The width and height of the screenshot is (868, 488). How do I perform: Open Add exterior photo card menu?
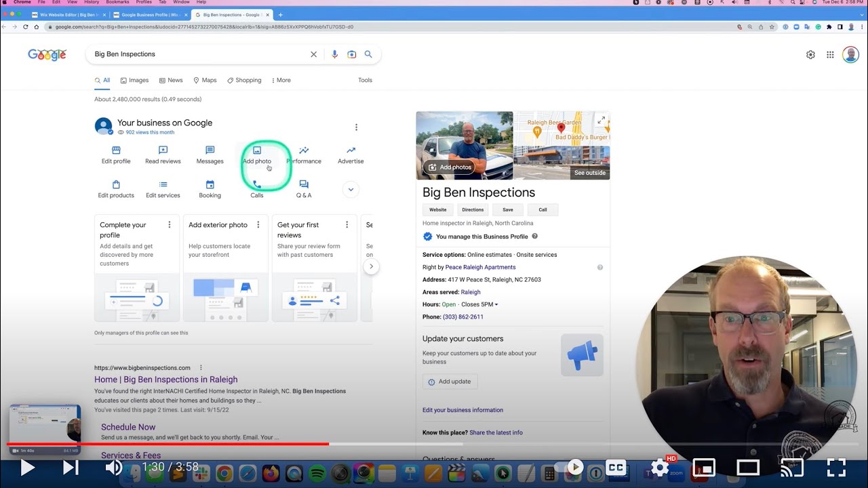(258, 225)
